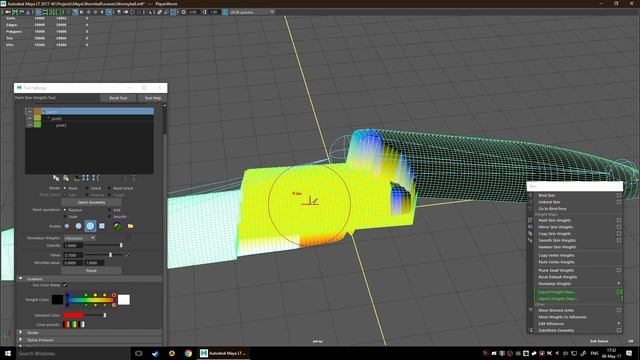Click the Copy Skin Weights menu row icon
Image resolution: width=640 pixels, height=360 pixels.
coord(531,233)
